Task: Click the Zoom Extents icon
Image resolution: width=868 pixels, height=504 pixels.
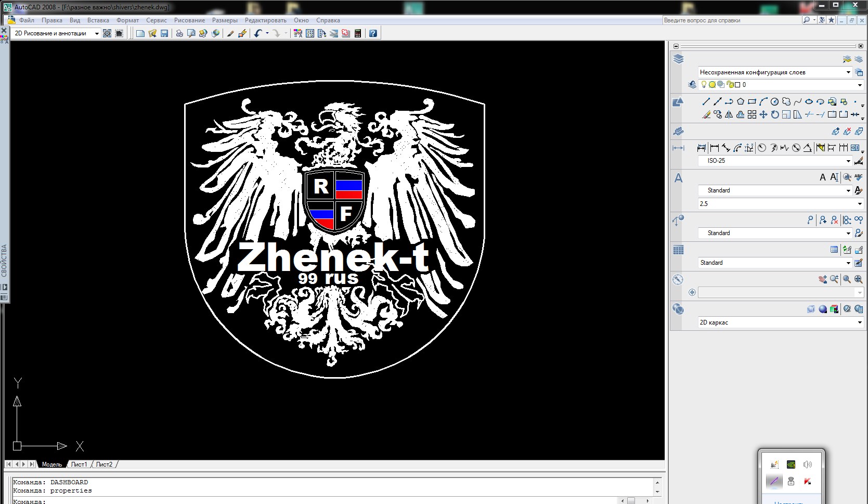Action: point(858,279)
